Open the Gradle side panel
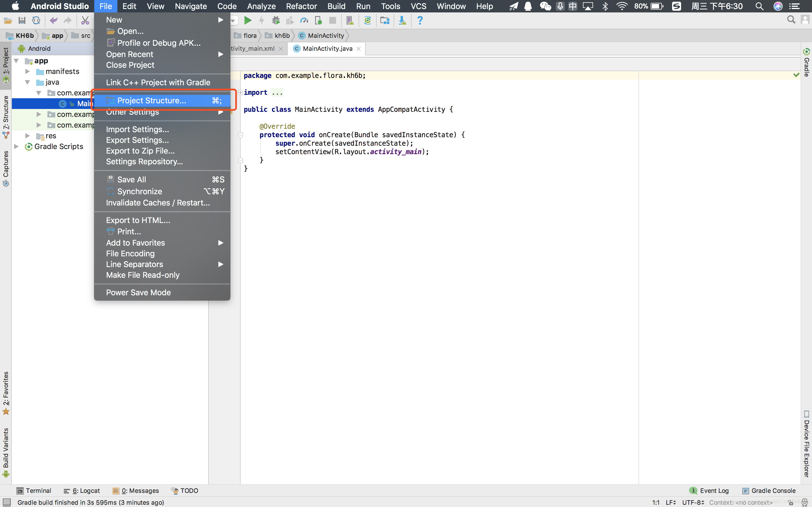The height and width of the screenshot is (507, 812). point(806,63)
